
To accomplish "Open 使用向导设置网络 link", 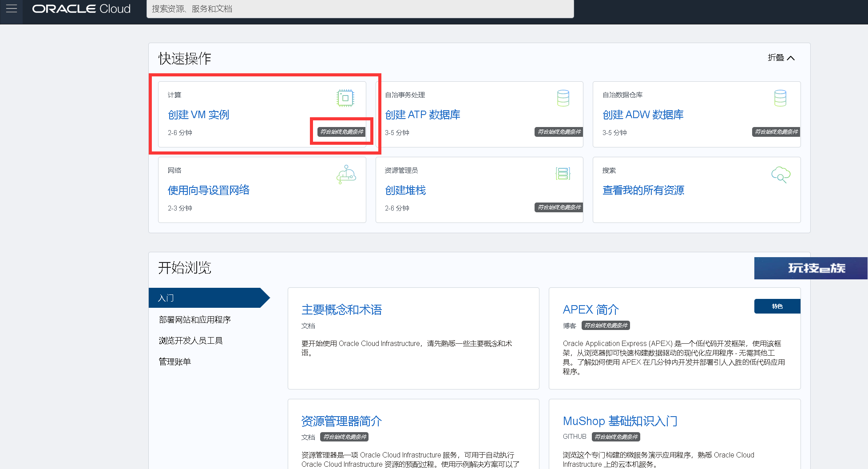I will [x=209, y=191].
